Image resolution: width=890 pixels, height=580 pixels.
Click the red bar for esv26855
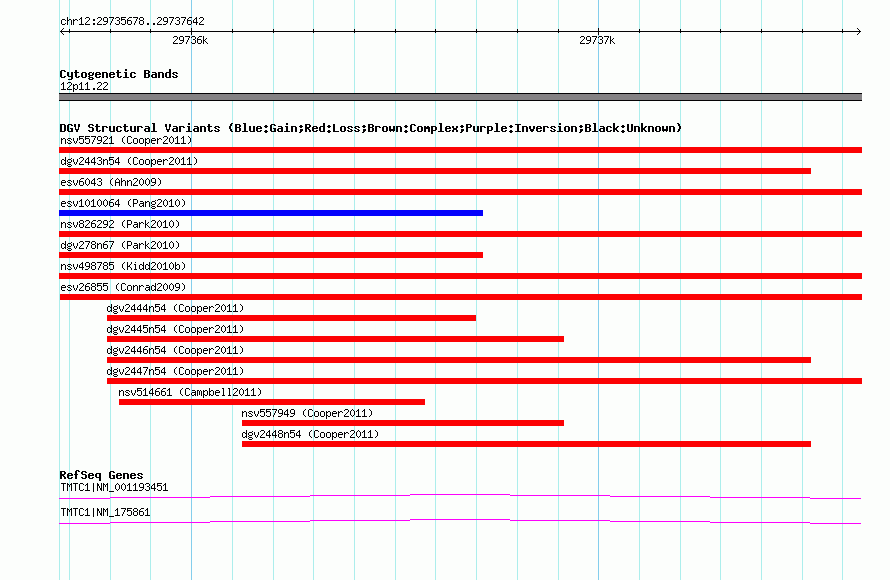click(x=460, y=297)
